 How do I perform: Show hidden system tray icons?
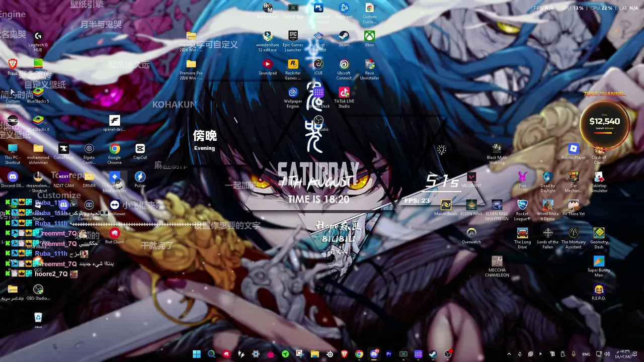(509, 354)
